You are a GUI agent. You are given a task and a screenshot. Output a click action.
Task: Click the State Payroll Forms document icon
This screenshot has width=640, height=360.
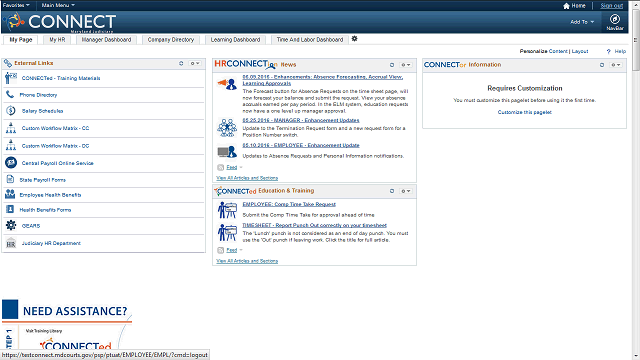(10, 180)
